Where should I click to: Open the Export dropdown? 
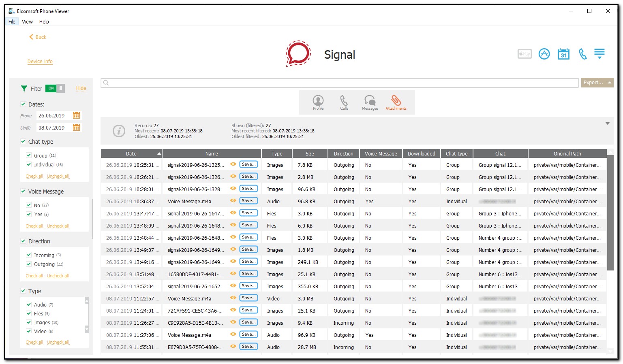[597, 83]
